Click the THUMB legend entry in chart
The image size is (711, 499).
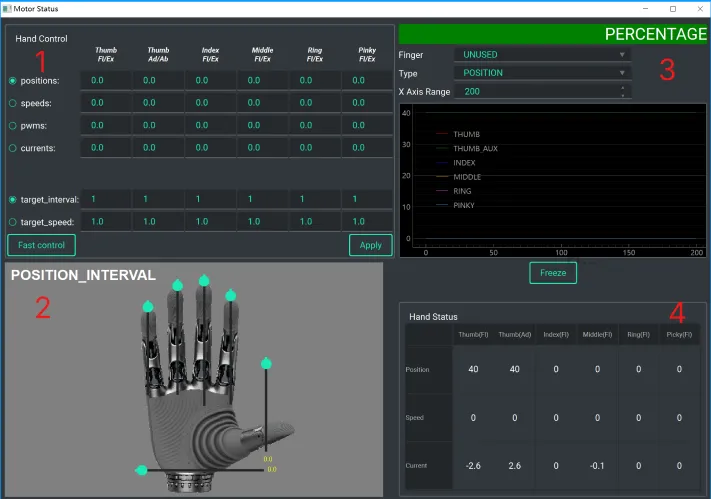[466, 134]
